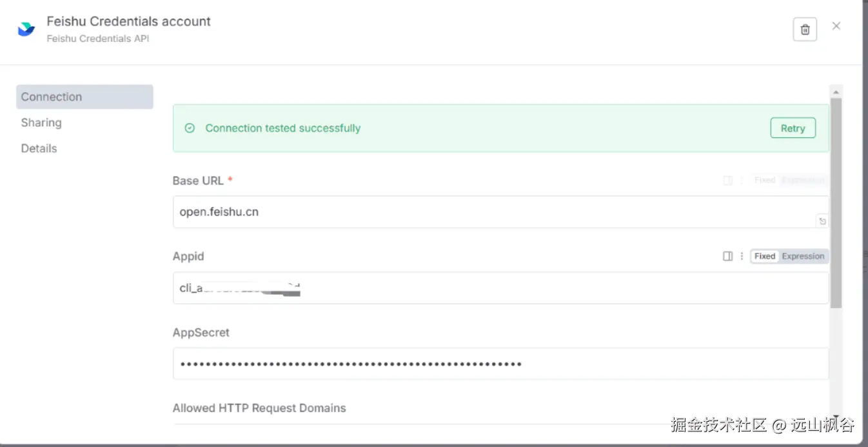Switch Base URL to Expression mode
Screen dimensions: 868x447
(x=803, y=181)
